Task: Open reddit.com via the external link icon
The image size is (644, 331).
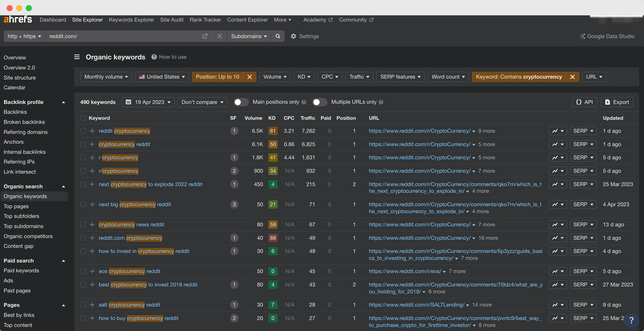Action: point(205,36)
